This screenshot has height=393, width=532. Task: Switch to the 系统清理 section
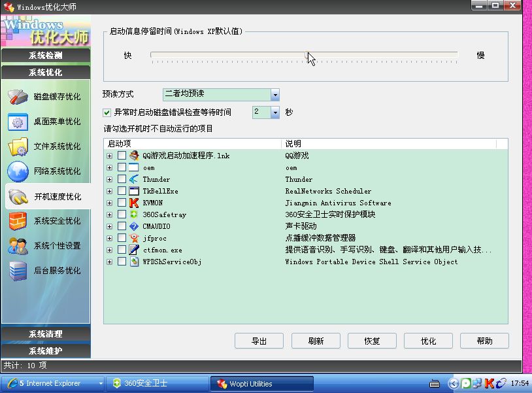click(46, 333)
